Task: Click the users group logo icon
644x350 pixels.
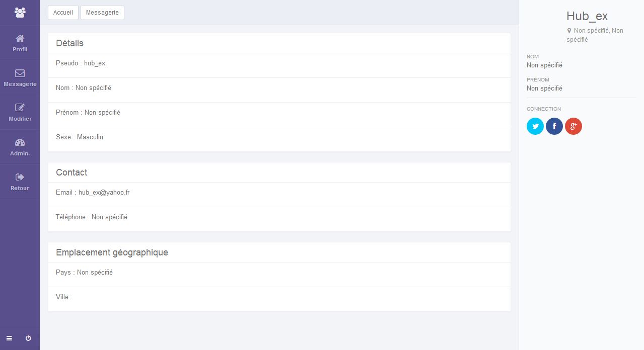Action: pos(20,13)
